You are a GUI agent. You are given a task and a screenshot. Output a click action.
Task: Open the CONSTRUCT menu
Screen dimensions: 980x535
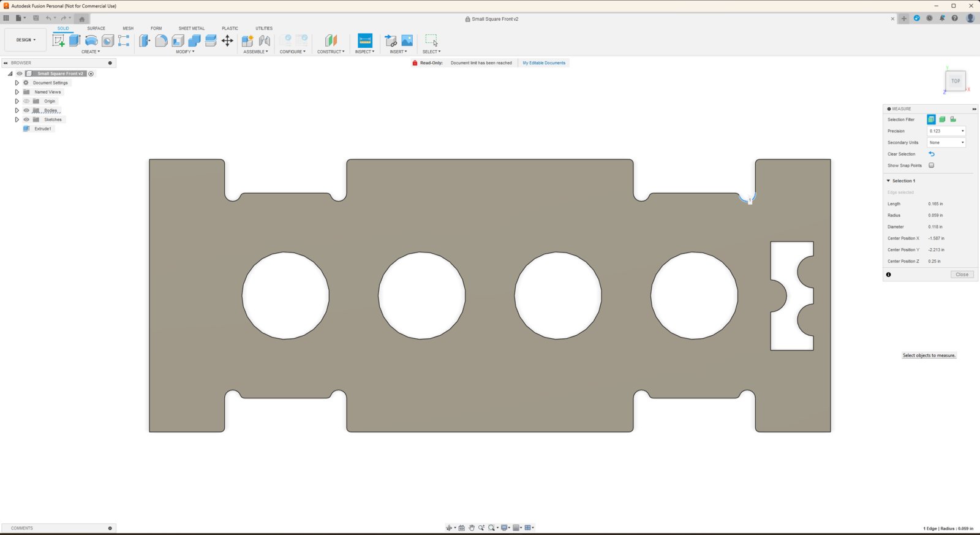(x=331, y=51)
